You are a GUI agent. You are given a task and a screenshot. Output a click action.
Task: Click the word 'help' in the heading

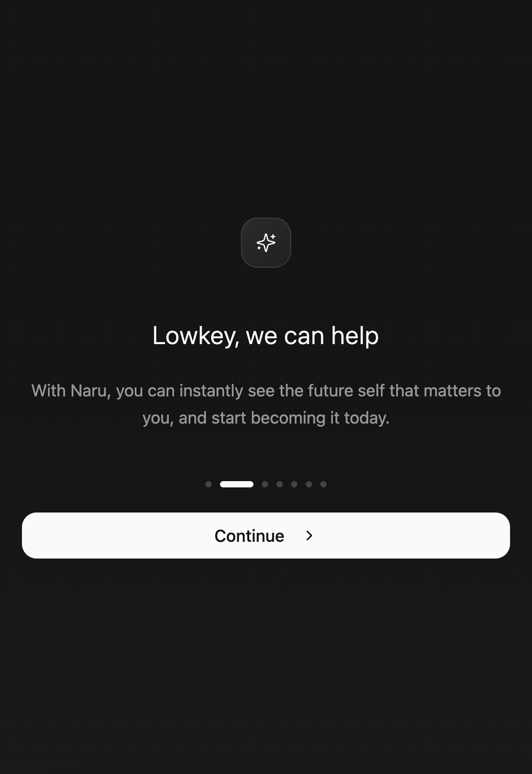tap(355, 336)
